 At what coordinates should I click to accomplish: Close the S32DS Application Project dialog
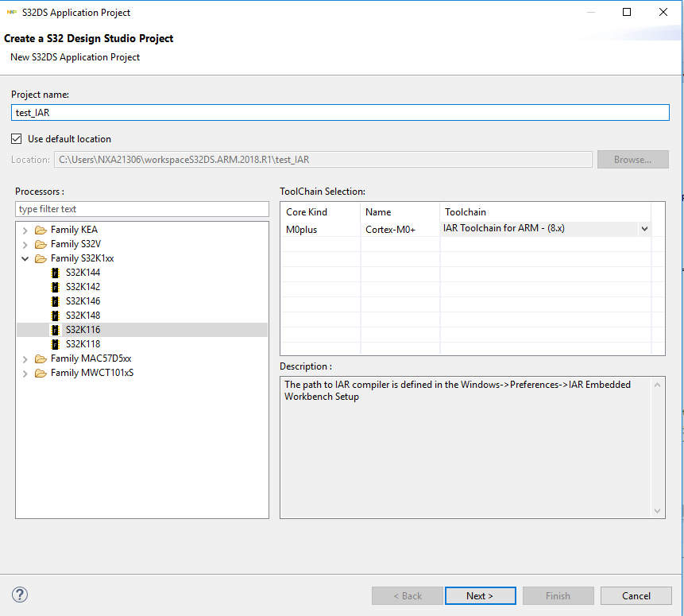click(x=663, y=12)
